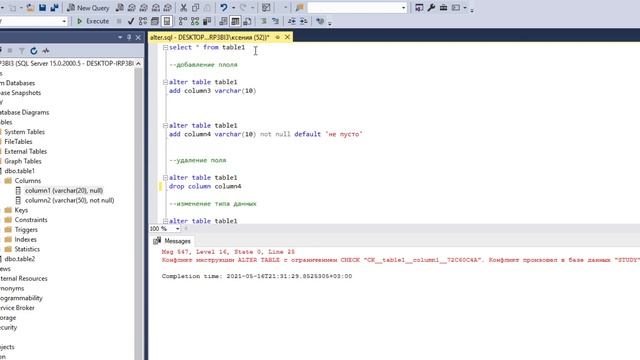
Task: Open the Messages results tab
Action: [172, 241]
